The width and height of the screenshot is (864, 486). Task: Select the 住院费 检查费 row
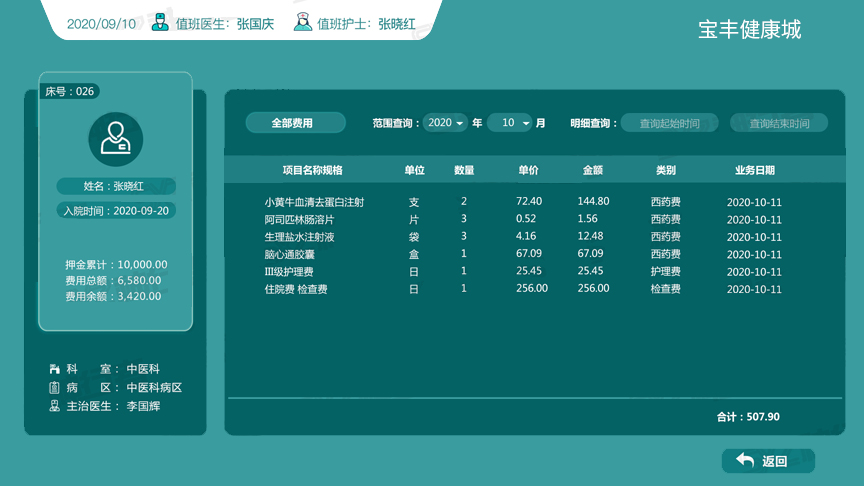296,289
